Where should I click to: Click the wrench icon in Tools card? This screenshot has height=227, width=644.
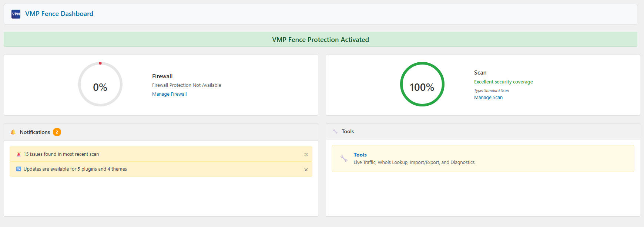(x=344, y=158)
